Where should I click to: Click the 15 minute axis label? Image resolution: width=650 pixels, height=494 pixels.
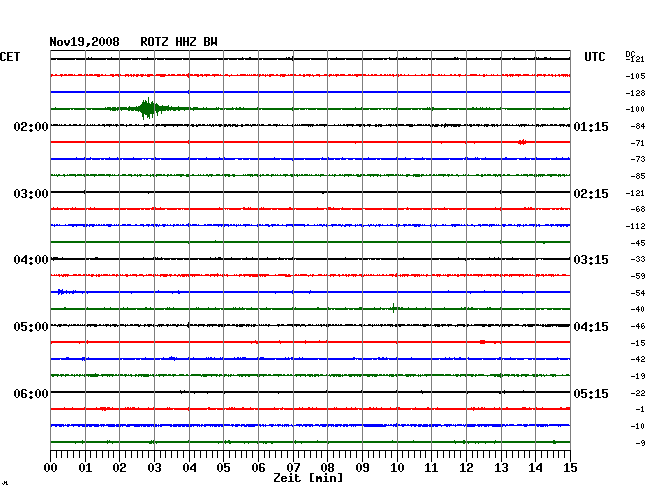[x=570, y=468]
